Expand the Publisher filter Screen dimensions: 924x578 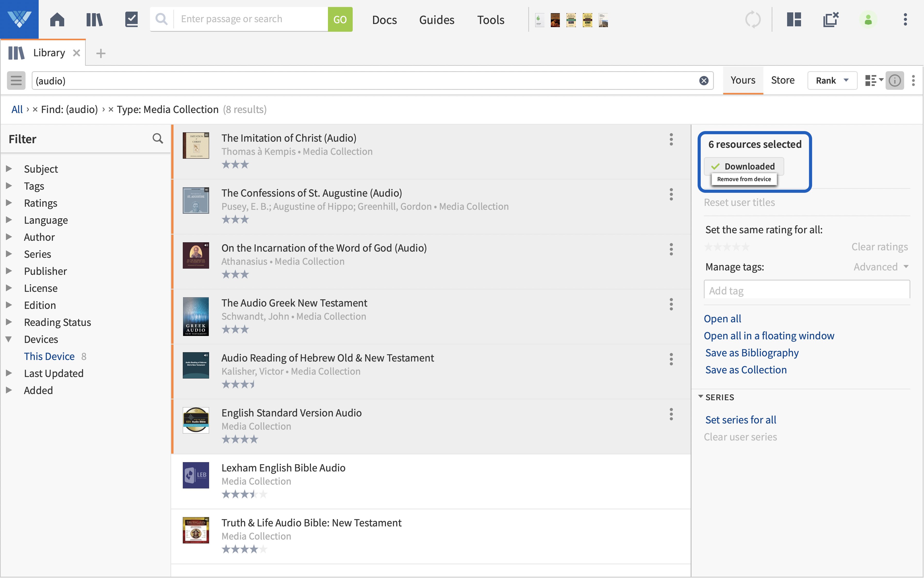9,271
